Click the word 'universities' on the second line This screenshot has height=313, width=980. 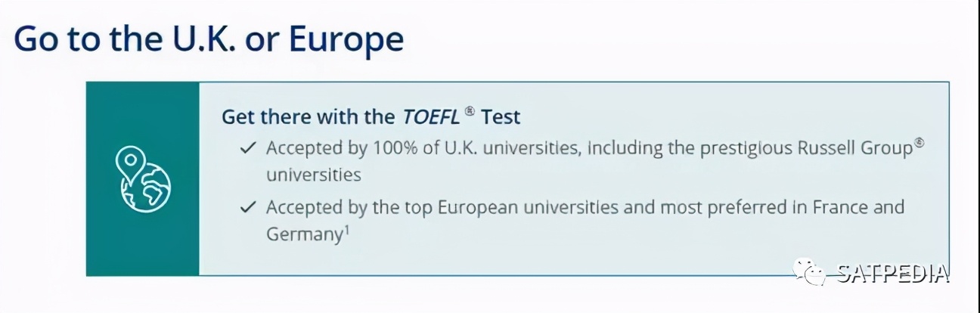pos(313,175)
